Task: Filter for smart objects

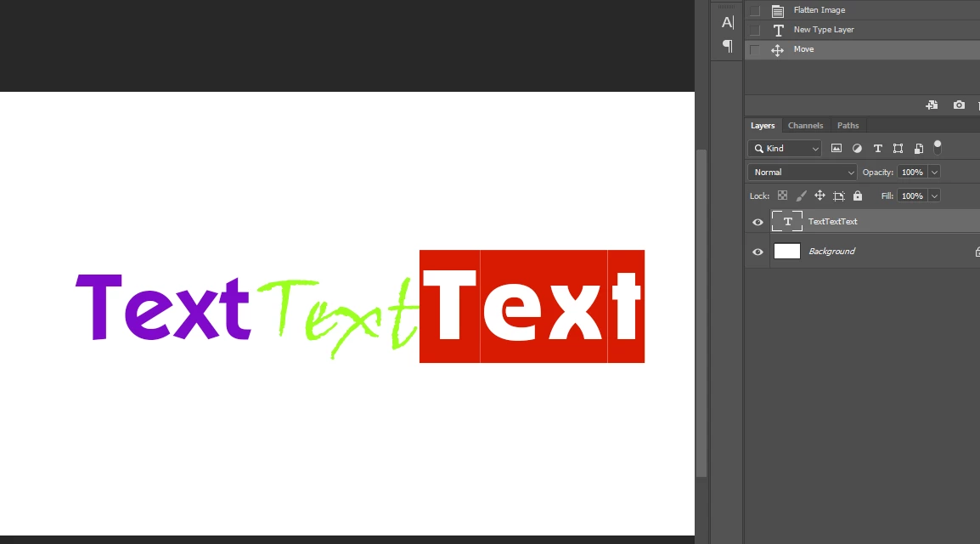Action: (919, 148)
